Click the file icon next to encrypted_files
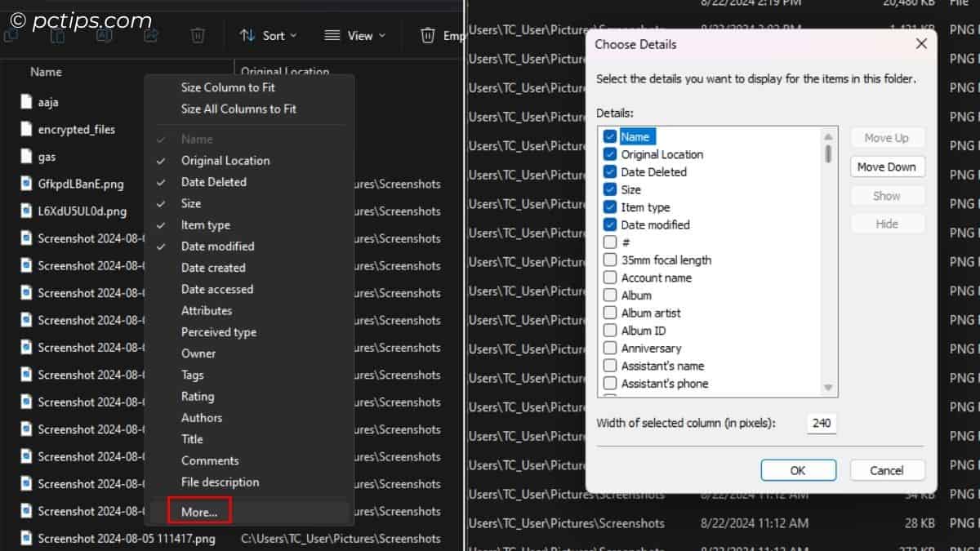This screenshot has width=980, height=551. coord(27,129)
